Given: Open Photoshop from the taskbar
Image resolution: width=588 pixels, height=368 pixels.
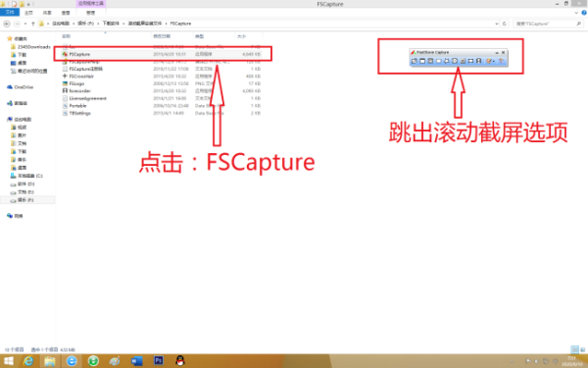Looking at the screenshot, I should (158, 361).
